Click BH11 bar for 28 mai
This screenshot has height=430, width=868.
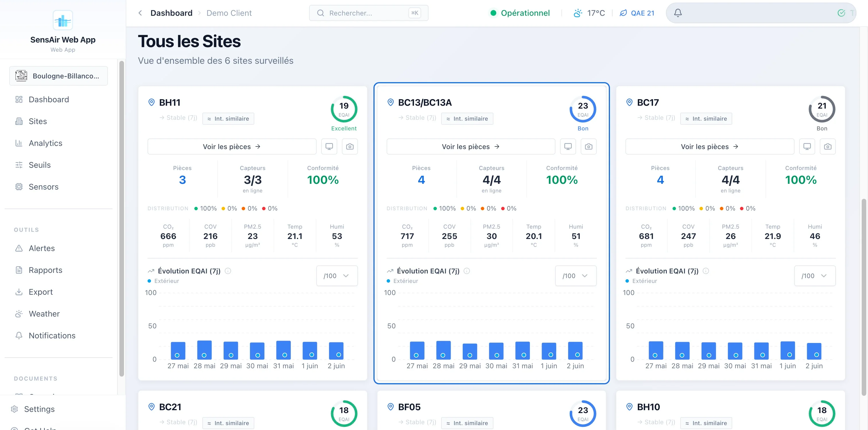(x=204, y=350)
